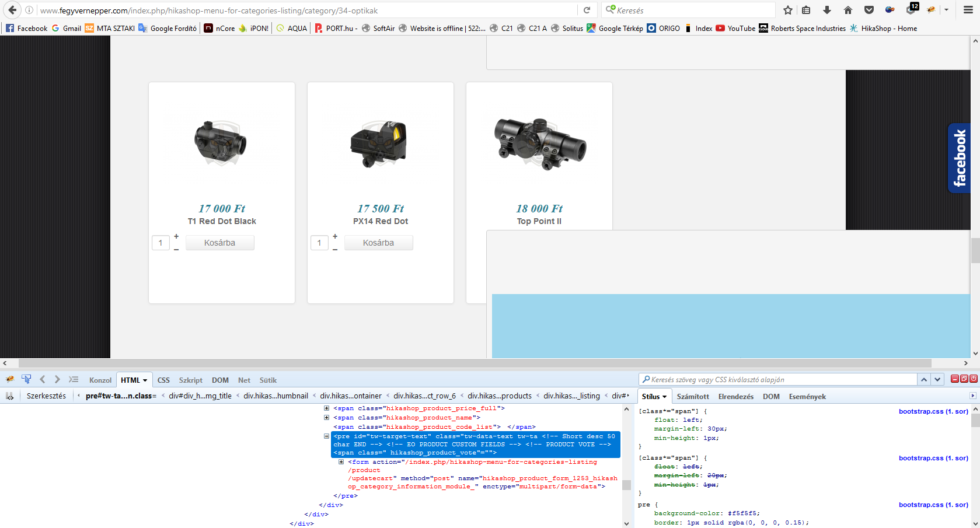Click the Szerkesztés edit button

pyautogui.click(x=46, y=396)
